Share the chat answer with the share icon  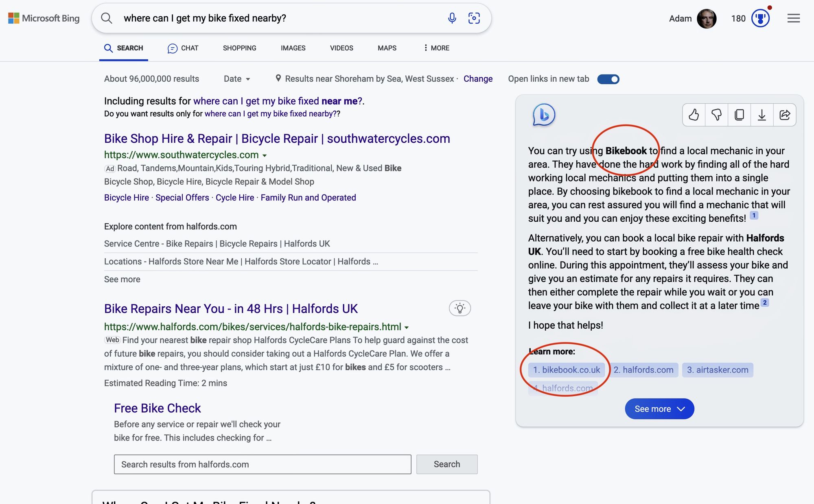785,115
